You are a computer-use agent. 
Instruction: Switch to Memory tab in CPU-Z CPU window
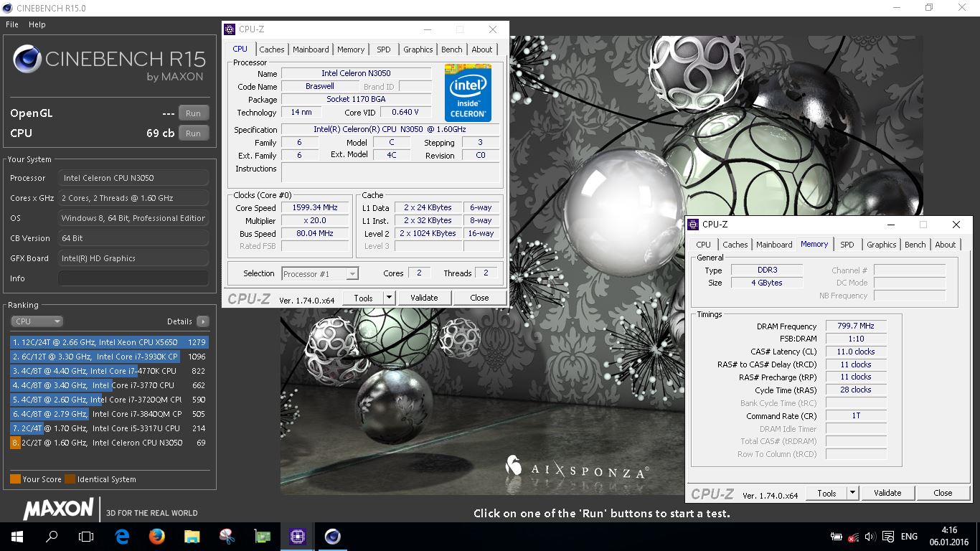click(351, 50)
